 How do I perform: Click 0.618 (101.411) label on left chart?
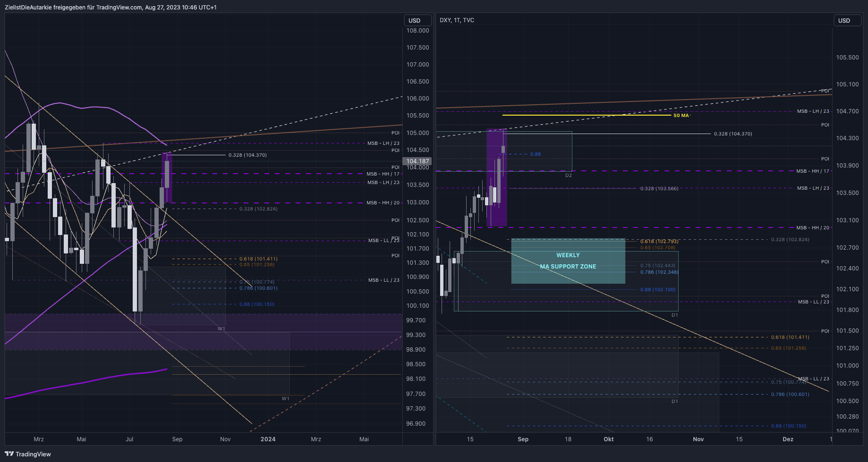258,259
